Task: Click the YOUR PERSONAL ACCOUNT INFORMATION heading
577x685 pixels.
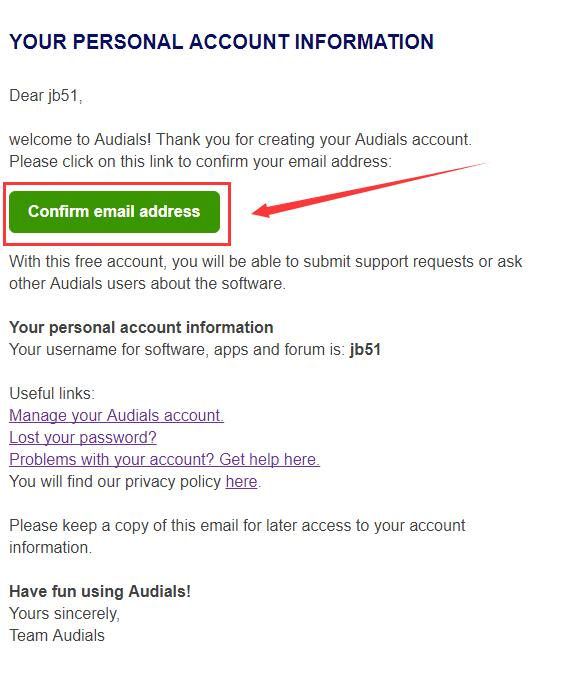Action: 221,42
